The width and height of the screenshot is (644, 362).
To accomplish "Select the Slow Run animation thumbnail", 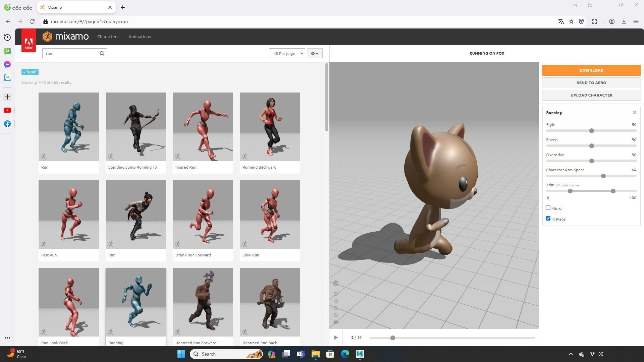I will [x=270, y=215].
